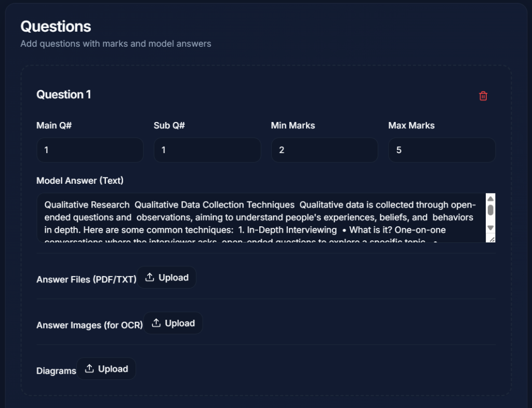The image size is (532, 408).
Task: Click the "Min Marks" label
Action: (293, 125)
